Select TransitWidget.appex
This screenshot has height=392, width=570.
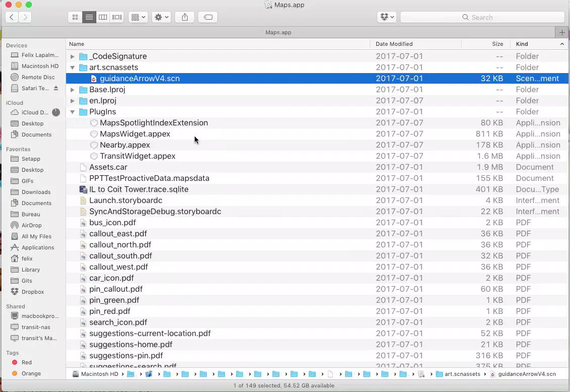tap(137, 156)
